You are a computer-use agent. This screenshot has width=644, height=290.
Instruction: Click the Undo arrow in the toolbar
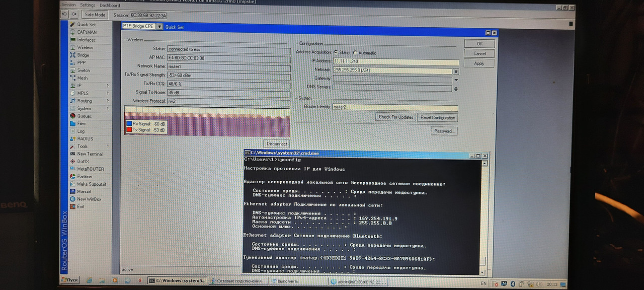tap(64, 15)
